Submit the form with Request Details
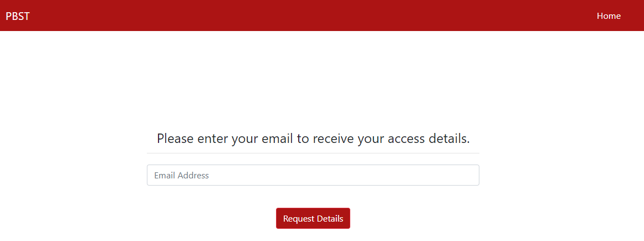The width and height of the screenshot is (644, 241). coord(313,218)
